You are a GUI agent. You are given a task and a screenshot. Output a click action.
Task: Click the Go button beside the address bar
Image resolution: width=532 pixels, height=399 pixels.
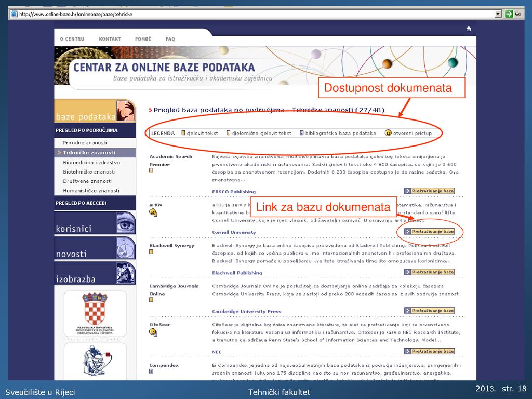[513, 14]
